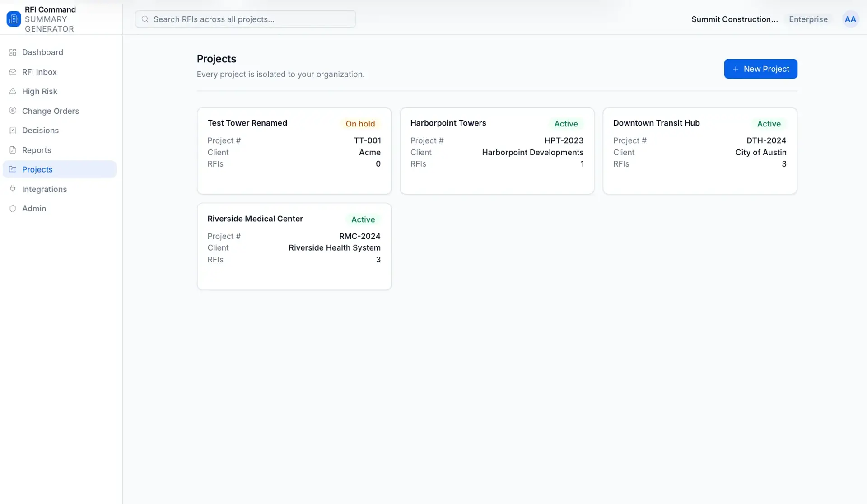The height and width of the screenshot is (504, 867).
Task: Click the Dashboard grid icon
Action: point(13,52)
